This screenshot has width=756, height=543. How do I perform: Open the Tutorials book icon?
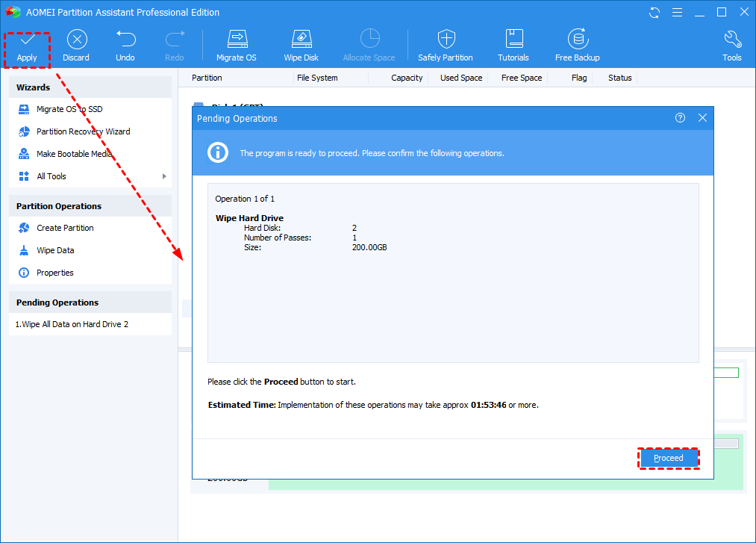[514, 39]
